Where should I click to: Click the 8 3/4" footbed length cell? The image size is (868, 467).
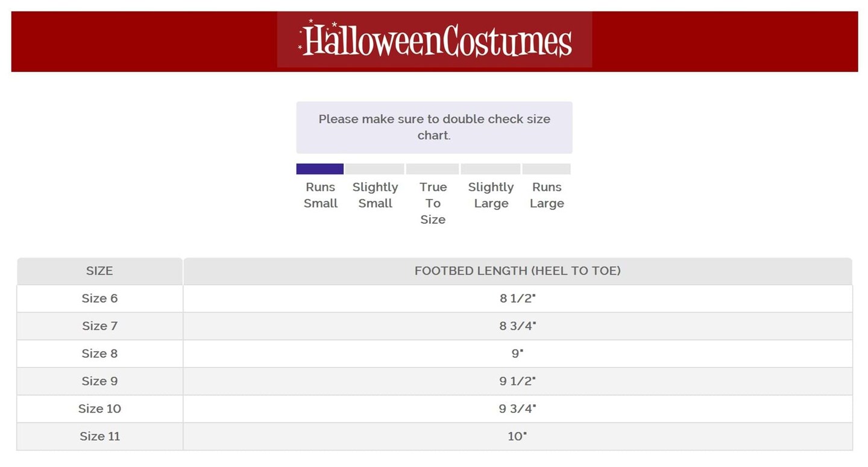[x=517, y=326]
